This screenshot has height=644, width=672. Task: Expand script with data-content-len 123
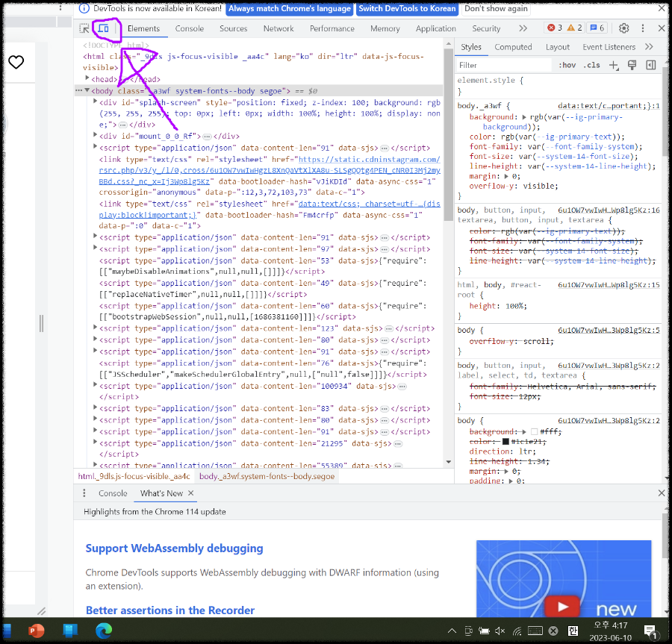pos(95,328)
